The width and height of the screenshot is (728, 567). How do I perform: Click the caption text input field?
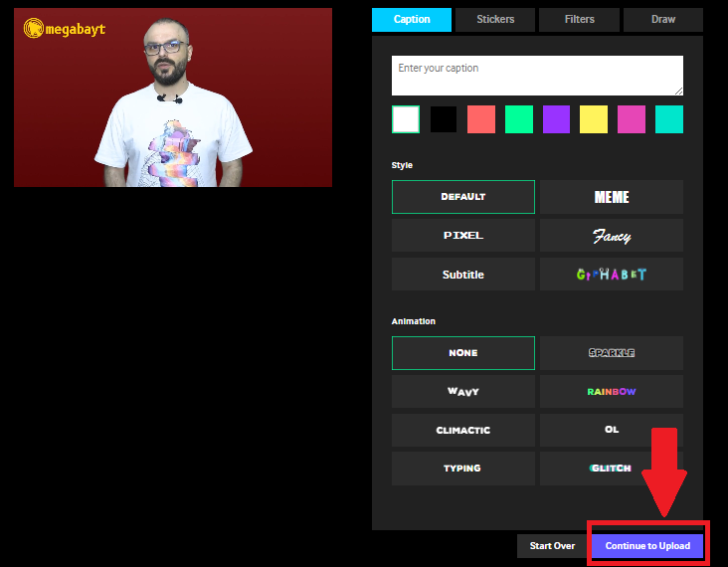[x=537, y=76]
